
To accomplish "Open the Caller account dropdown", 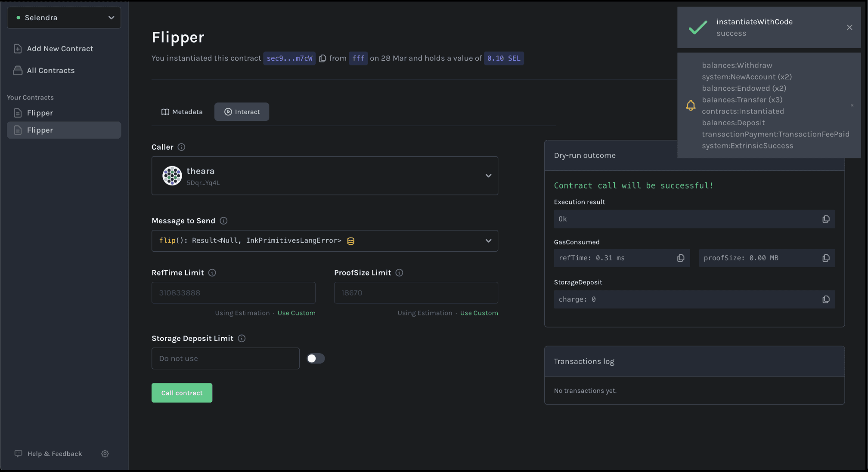I will coord(325,176).
